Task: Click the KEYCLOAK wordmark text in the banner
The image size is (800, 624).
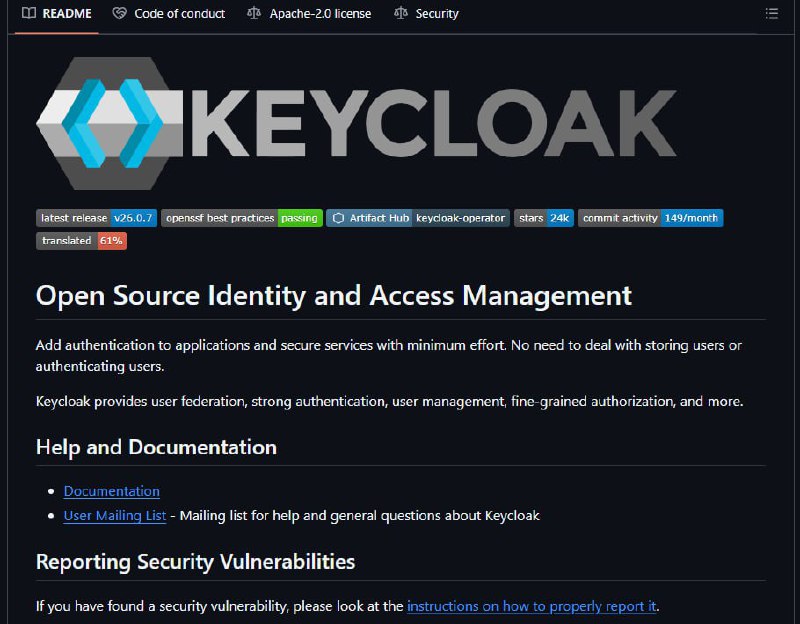Action: (x=440, y=123)
